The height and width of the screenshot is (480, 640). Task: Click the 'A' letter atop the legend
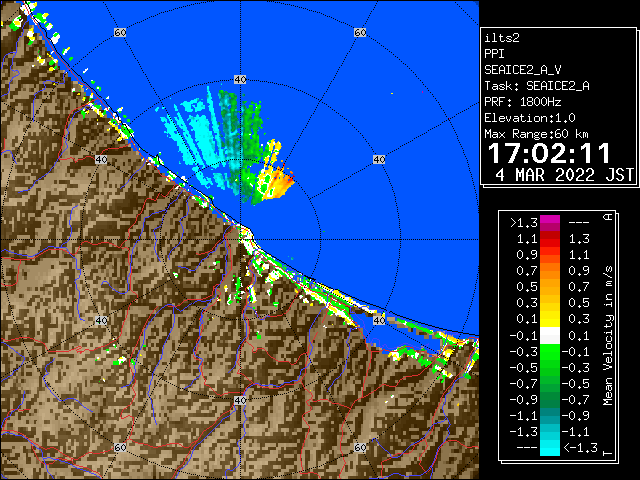608,217
